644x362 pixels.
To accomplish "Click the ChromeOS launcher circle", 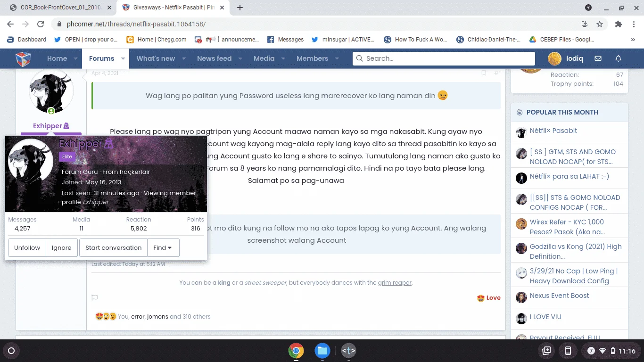I will pyautogui.click(x=11, y=351).
